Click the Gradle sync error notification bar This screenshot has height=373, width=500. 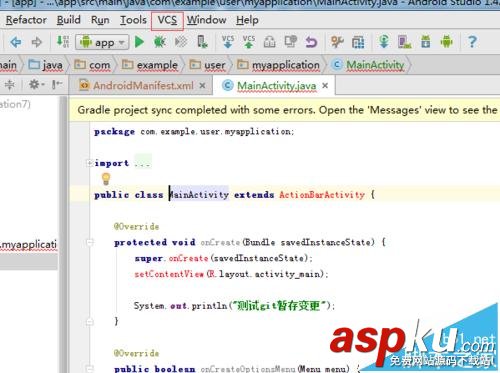pyautogui.click(x=284, y=110)
